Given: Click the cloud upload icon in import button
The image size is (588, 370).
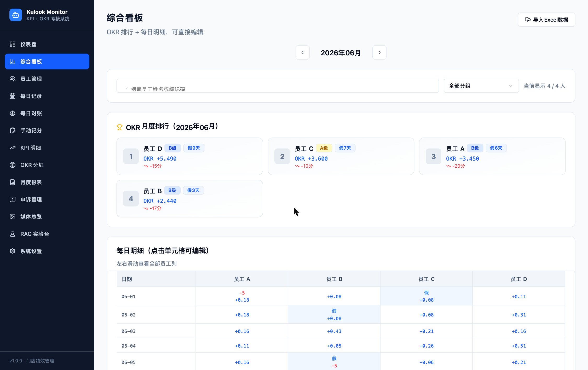Looking at the screenshot, I should (528, 20).
